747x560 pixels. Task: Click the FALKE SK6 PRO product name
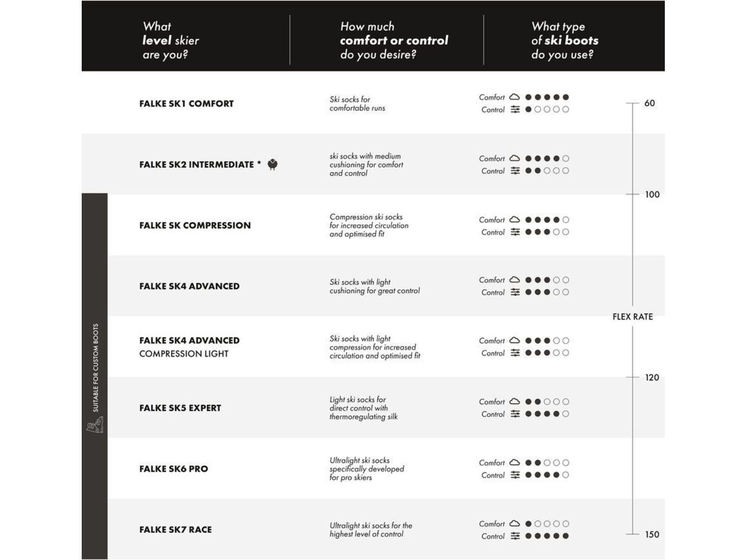[x=174, y=469]
